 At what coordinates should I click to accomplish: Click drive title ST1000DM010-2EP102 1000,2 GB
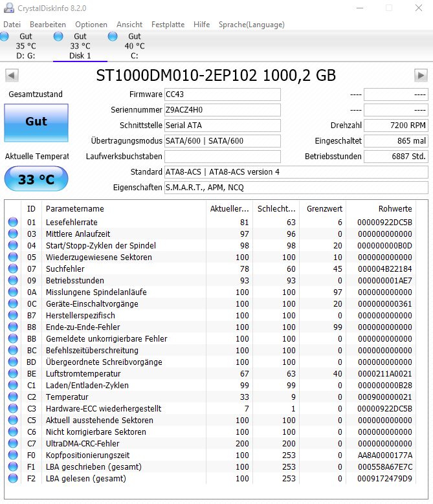pyautogui.click(x=216, y=76)
